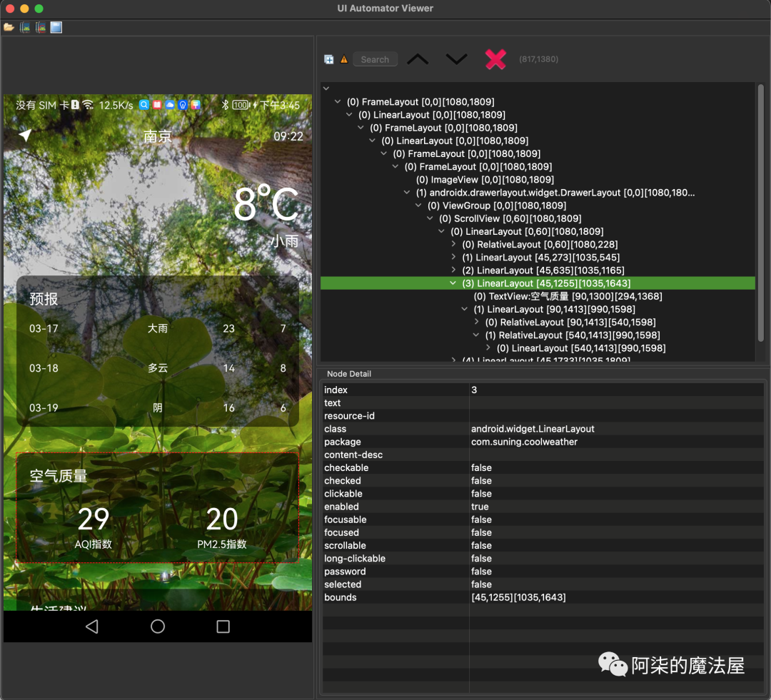Screen dimensions: 771x700
Task: Click the phone Recents square button
Action: [x=223, y=627]
